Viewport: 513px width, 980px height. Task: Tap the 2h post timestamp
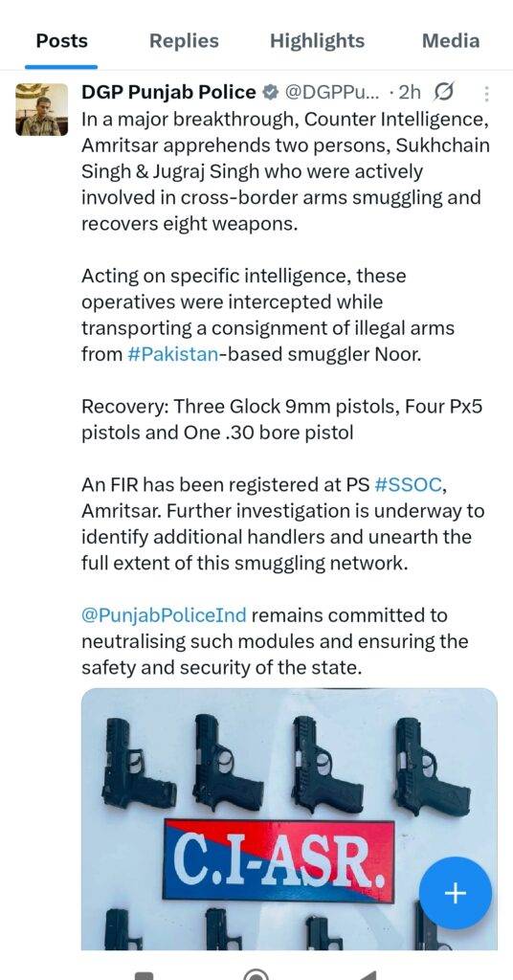pyautogui.click(x=410, y=93)
